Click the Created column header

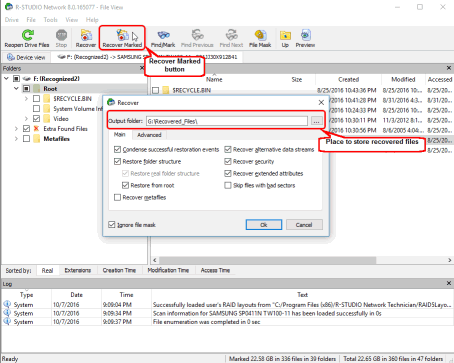(348, 79)
